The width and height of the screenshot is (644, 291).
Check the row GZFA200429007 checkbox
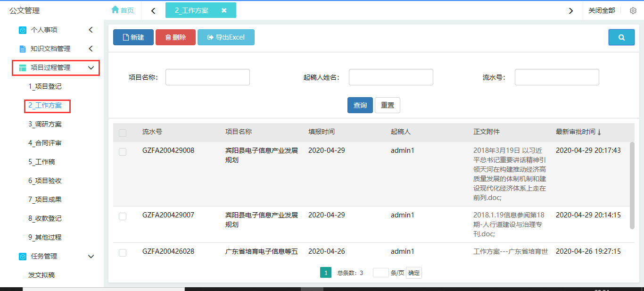(x=123, y=216)
